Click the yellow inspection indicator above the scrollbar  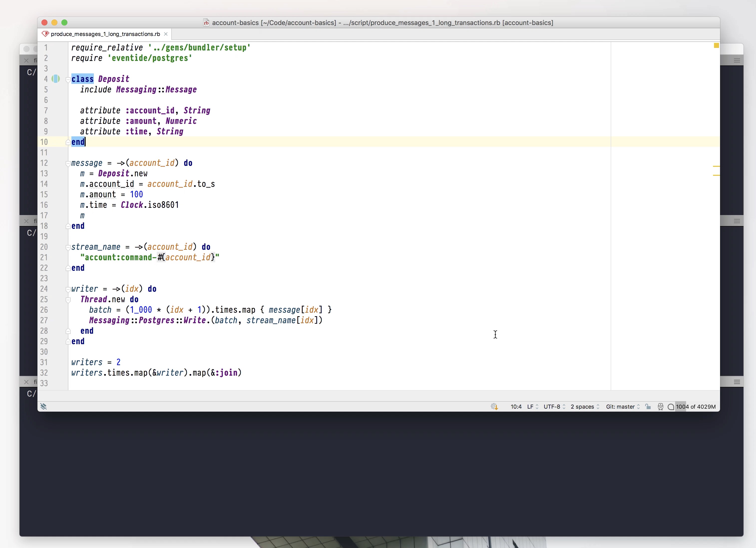point(716,45)
